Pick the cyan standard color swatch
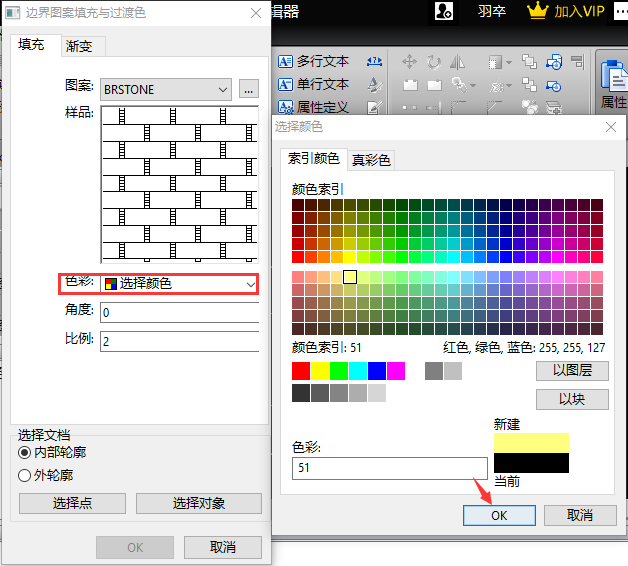Screen dimensions: 628x566 pyautogui.click(x=358, y=371)
